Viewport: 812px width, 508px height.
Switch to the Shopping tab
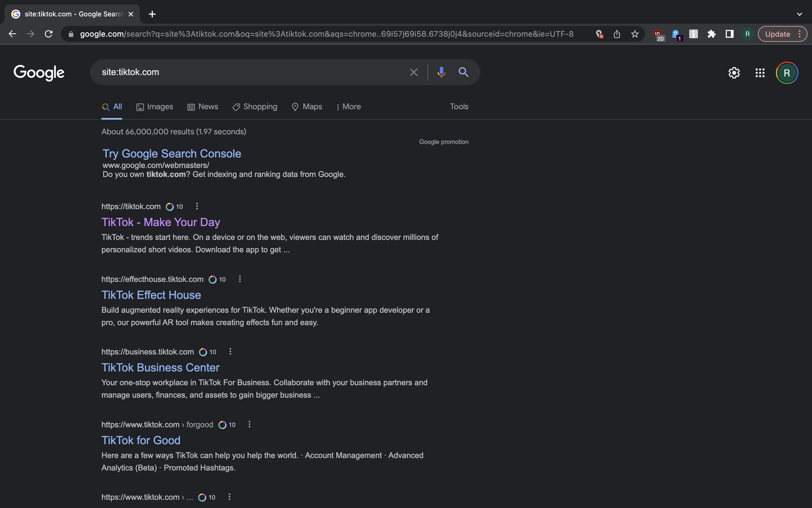click(255, 107)
